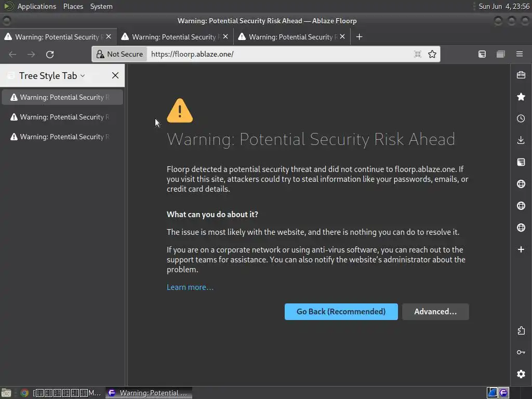The image size is (532, 399).
Task: Open the sidebar toggle icon in toolbar
Action: click(501, 54)
